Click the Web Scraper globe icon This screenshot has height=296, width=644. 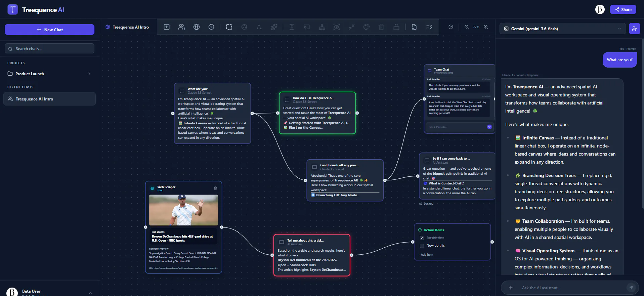[153, 188]
